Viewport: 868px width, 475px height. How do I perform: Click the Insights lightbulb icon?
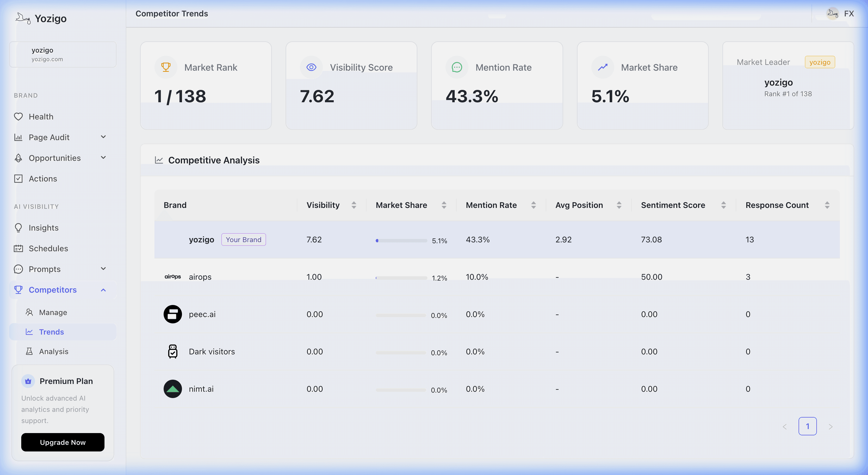point(18,228)
